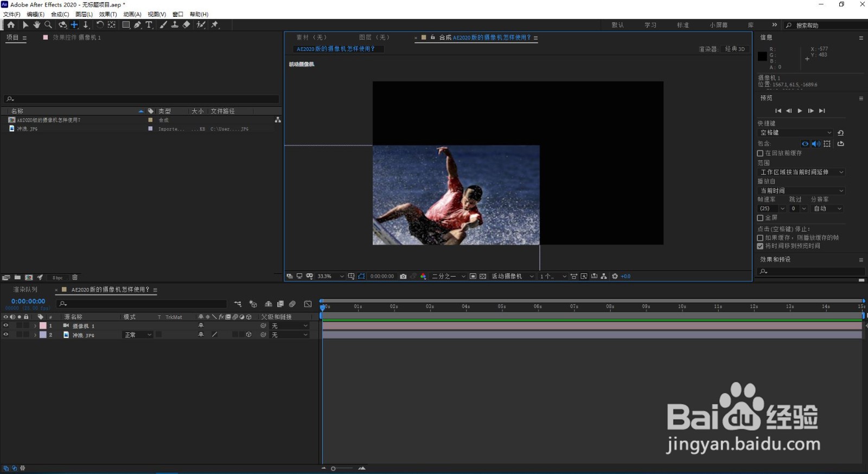
Task: Select the Pan camera tool
Action: 74,24
